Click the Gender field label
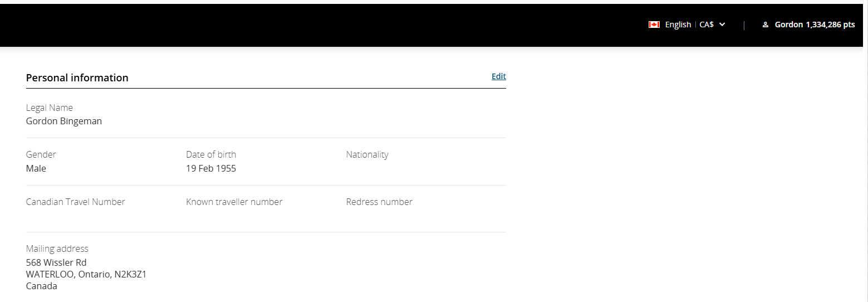868x302 pixels. (41, 154)
